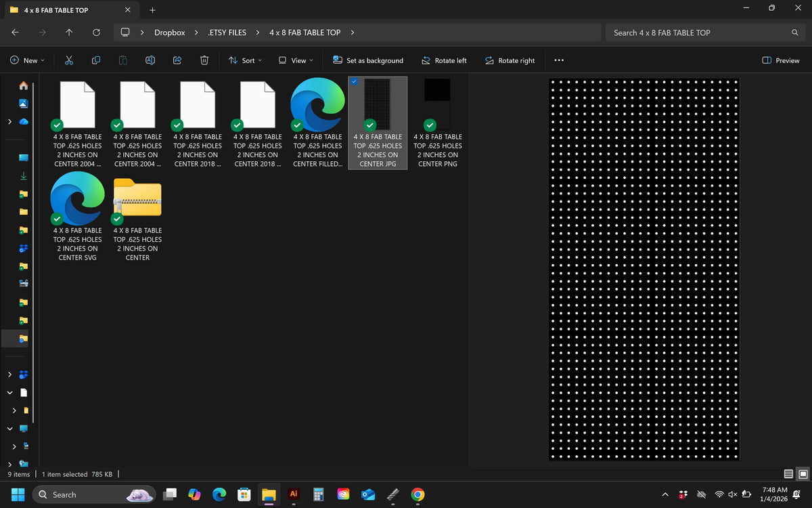Switch to details view layout icon
Image resolution: width=812 pixels, height=508 pixels.
[x=788, y=473]
